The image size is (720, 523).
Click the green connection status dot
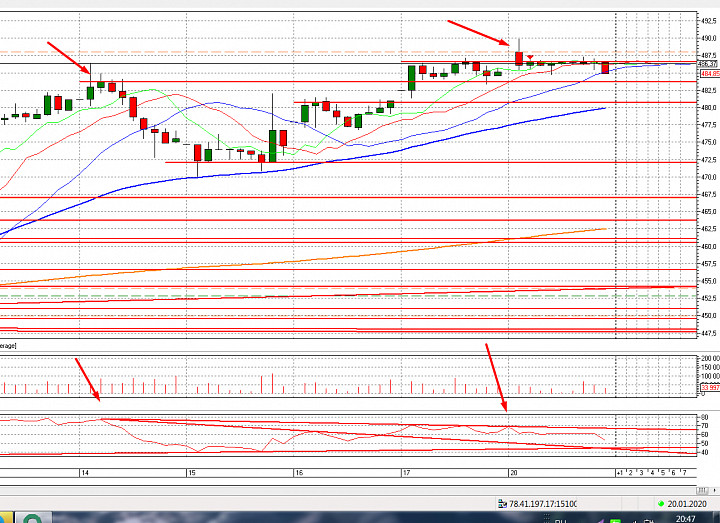661,504
